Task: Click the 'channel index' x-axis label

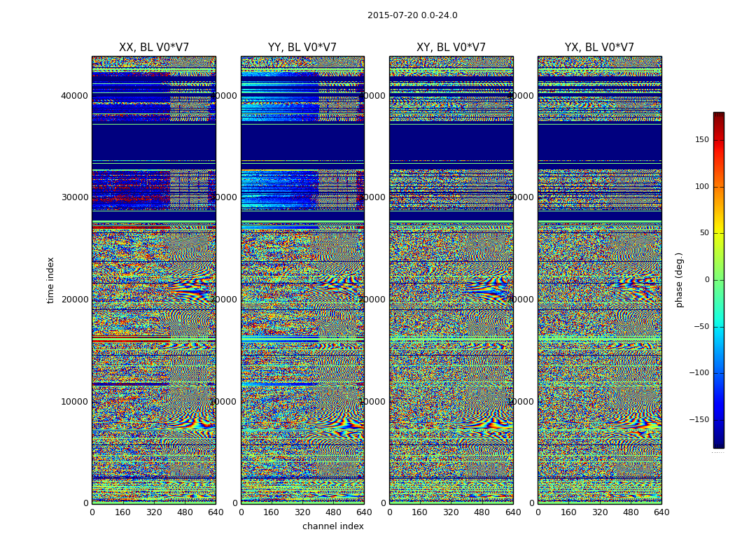Action: pos(332,526)
